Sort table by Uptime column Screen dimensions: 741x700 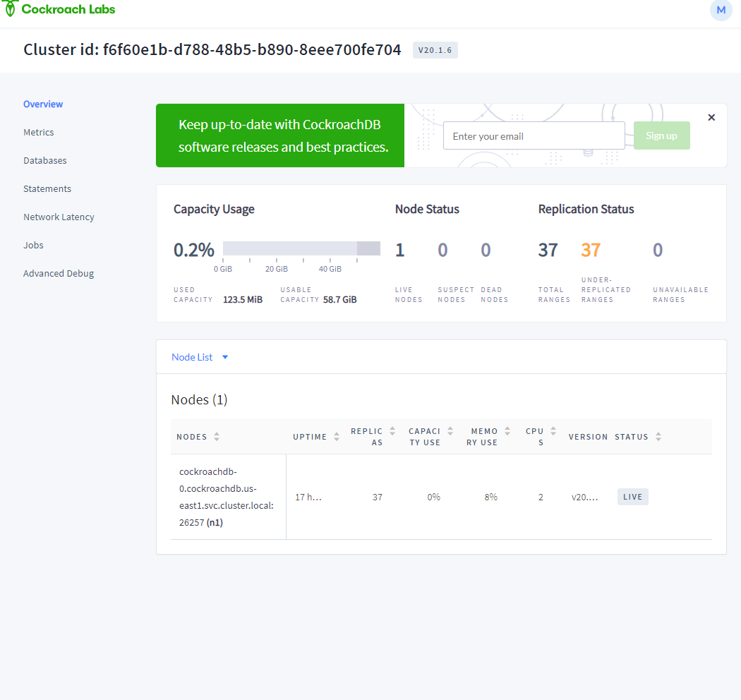[315, 437]
